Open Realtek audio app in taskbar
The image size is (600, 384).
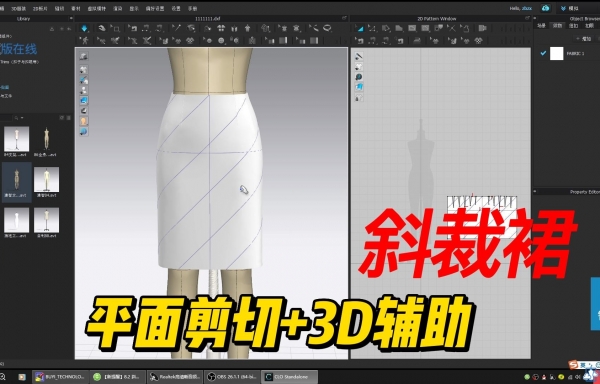click(x=174, y=377)
